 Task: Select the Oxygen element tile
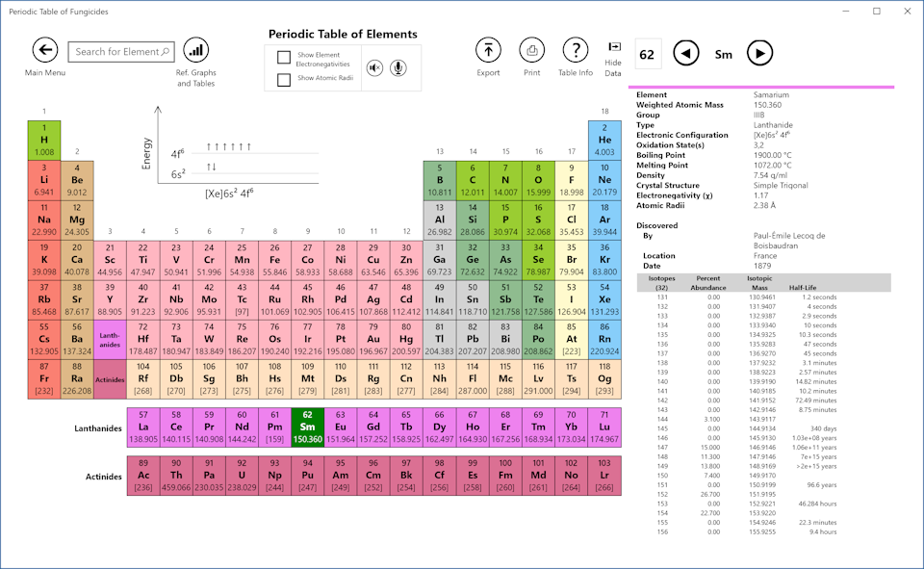click(538, 180)
